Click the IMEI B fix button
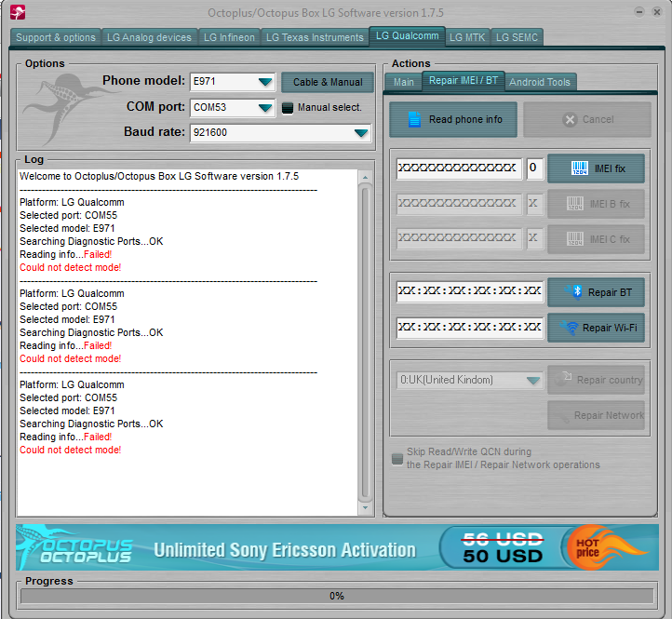This screenshot has height=619, width=672. click(x=596, y=204)
